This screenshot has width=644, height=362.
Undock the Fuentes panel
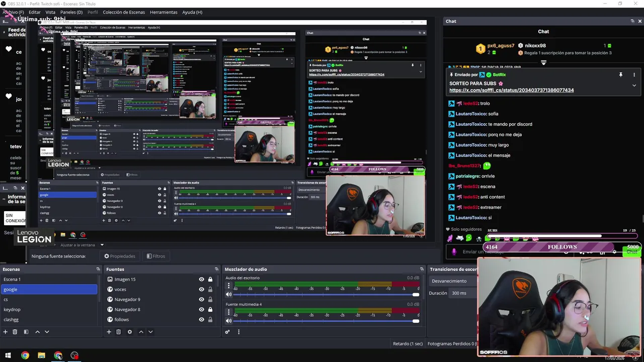coord(216,269)
